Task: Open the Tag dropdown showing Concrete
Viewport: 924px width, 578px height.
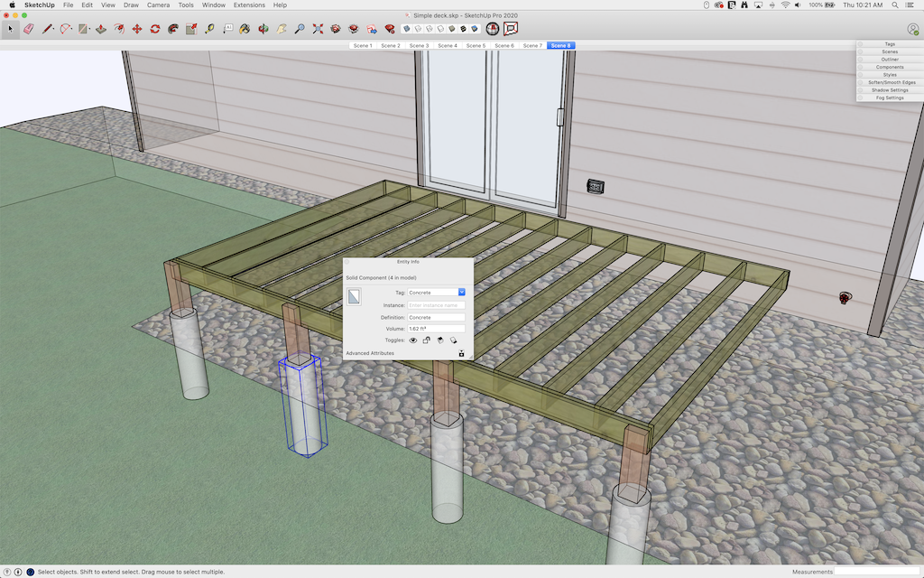Action: tap(461, 293)
